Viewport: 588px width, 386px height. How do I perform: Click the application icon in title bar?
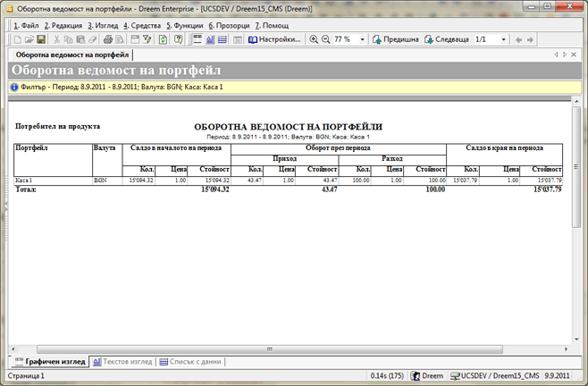tap(9, 9)
